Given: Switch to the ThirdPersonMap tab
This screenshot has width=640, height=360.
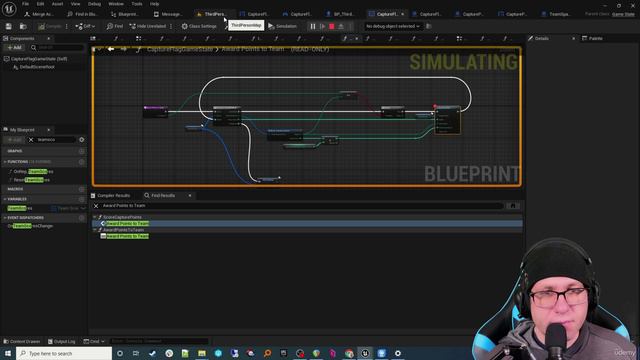Looking at the screenshot, I should click(x=212, y=14).
